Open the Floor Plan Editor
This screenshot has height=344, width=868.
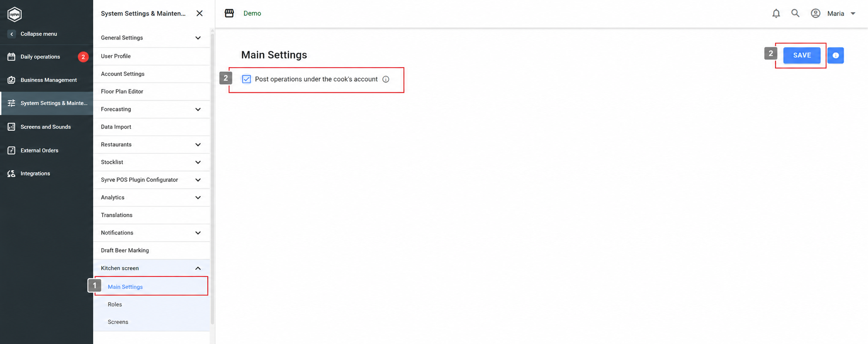(152, 92)
